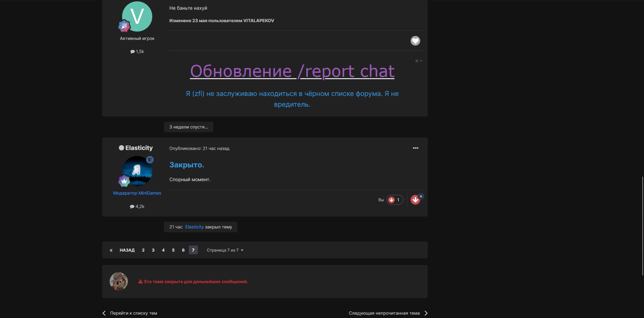The image size is (644, 318).
Task: Remove your downvote reaction on Elasticity's post
Action: tap(421, 196)
